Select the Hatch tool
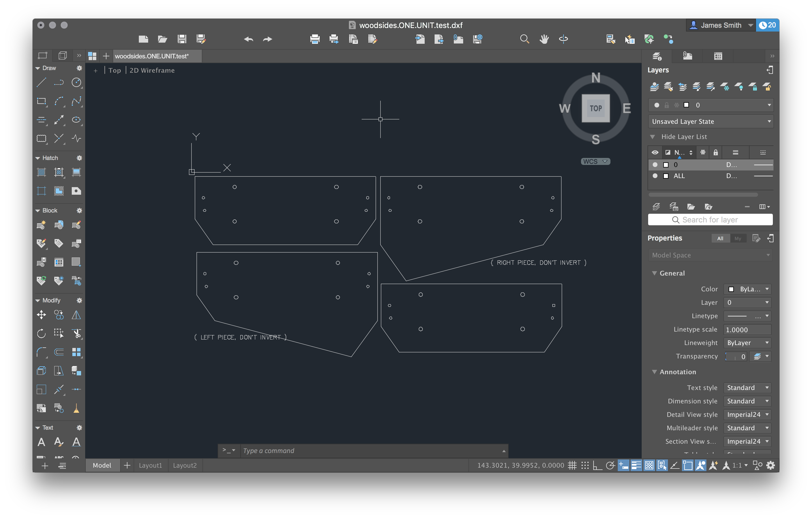This screenshot has height=519, width=812. coord(41,173)
